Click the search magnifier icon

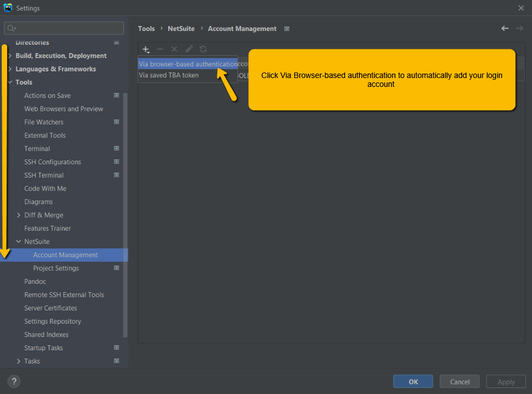[x=11, y=28]
